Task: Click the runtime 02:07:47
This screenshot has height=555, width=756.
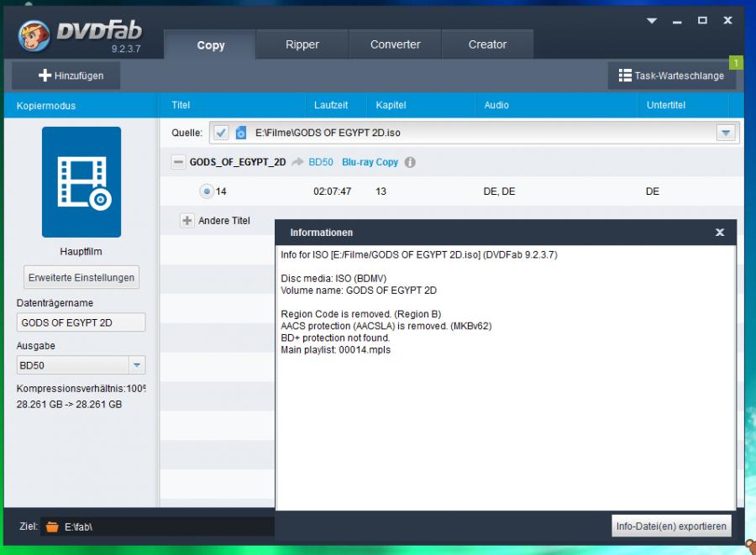Action: tap(332, 191)
